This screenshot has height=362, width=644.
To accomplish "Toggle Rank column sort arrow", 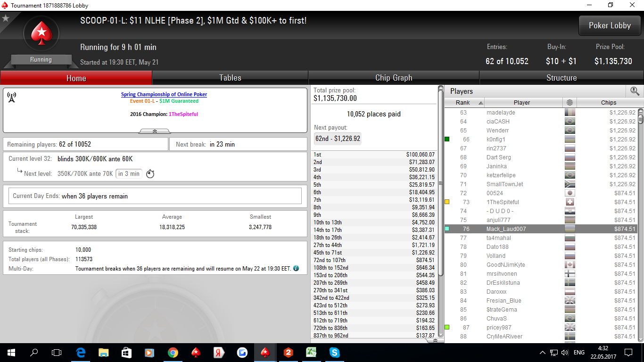I will [481, 102].
